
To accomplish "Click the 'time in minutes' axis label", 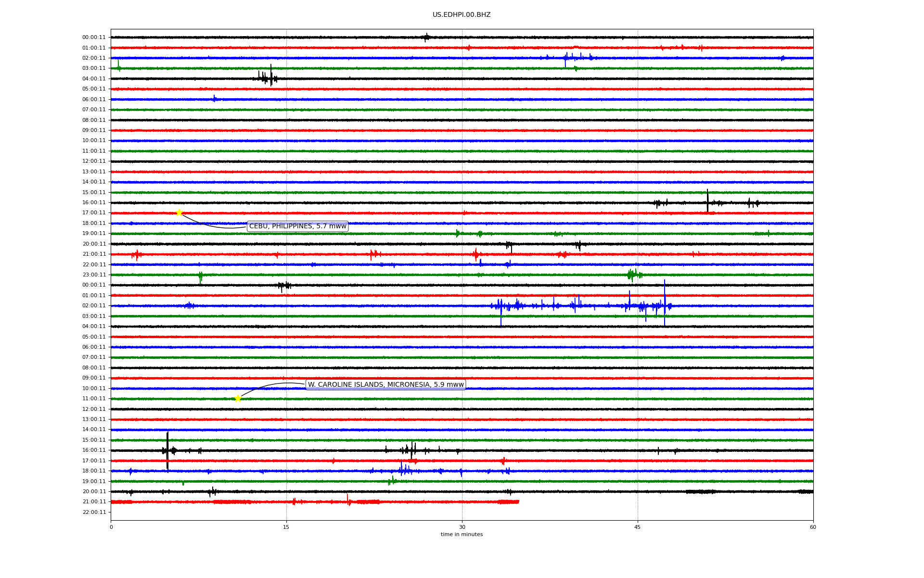I will pos(462,535).
